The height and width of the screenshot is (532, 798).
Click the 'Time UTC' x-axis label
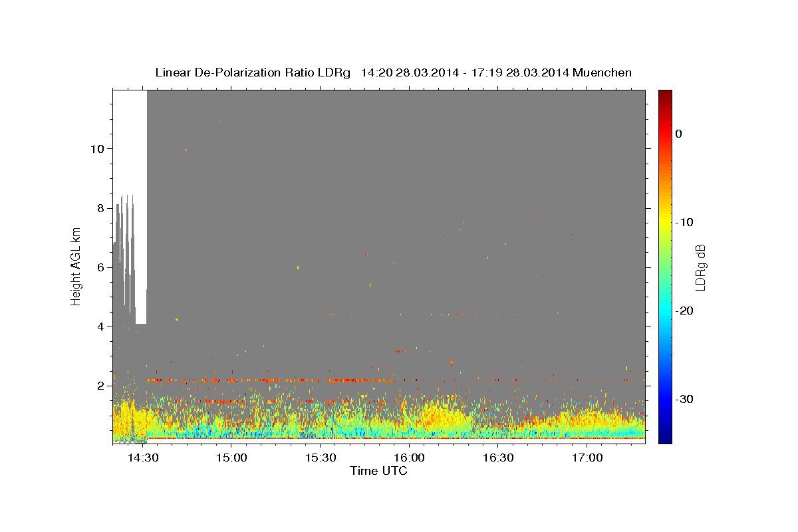[x=378, y=471]
